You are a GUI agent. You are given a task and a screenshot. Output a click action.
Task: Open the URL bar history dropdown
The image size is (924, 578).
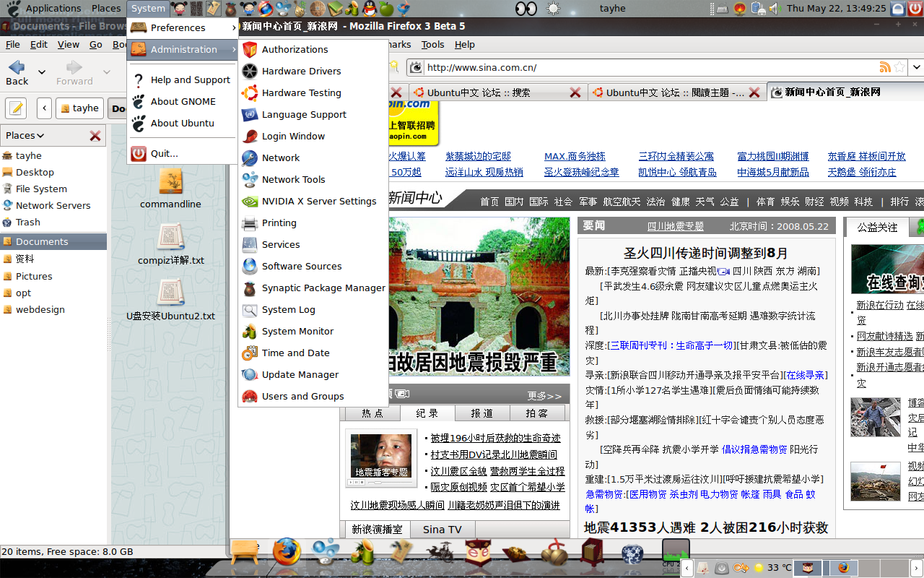pyautogui.click(x=917, y=67)
